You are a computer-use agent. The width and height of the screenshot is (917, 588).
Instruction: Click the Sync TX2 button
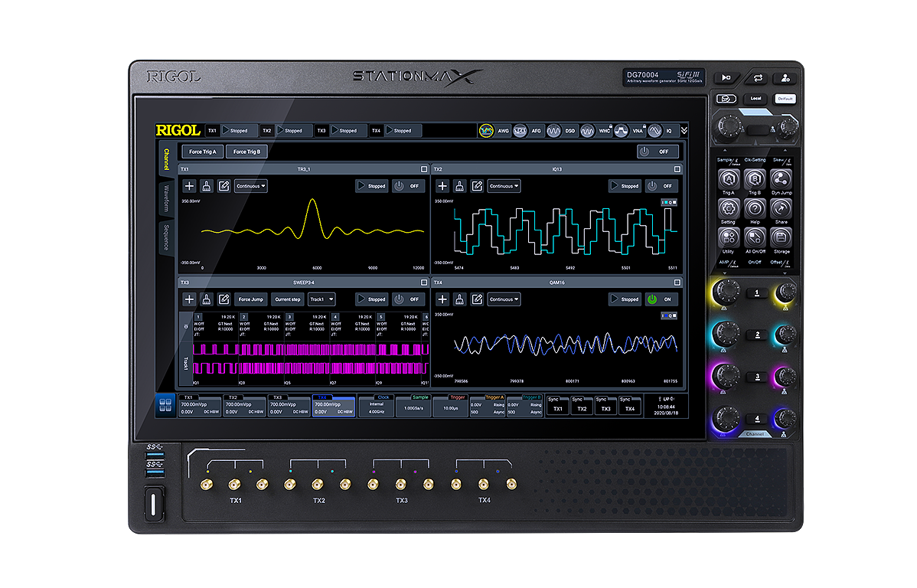click(581, 406)
